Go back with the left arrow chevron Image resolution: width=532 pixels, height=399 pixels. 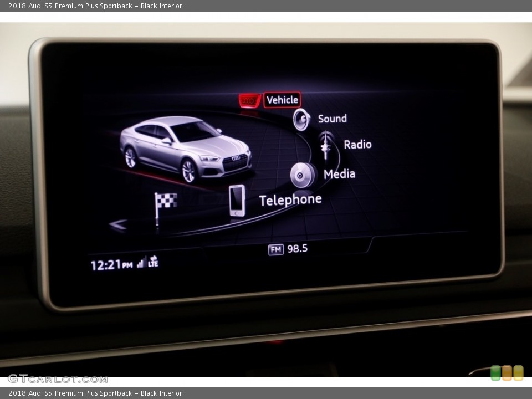pyautogui.click(x=118, y=225)
